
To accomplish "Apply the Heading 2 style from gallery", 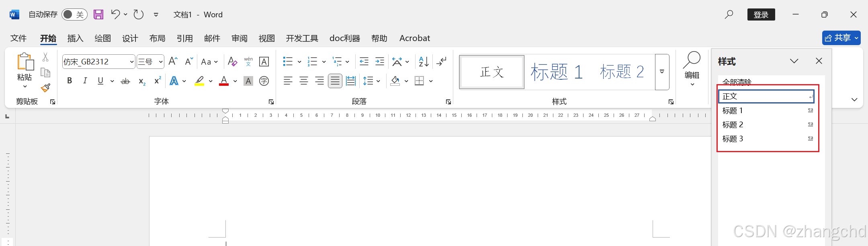I will [x=622, y=72].
